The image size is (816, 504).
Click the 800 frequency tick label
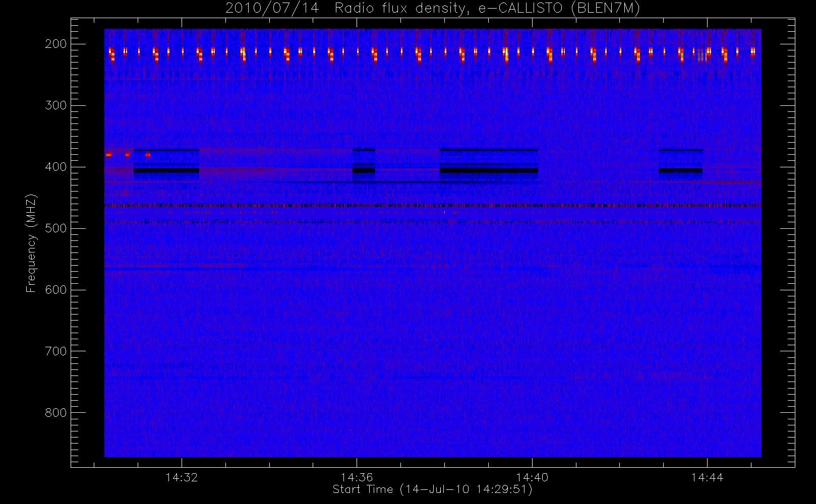[x=56, y=413]
